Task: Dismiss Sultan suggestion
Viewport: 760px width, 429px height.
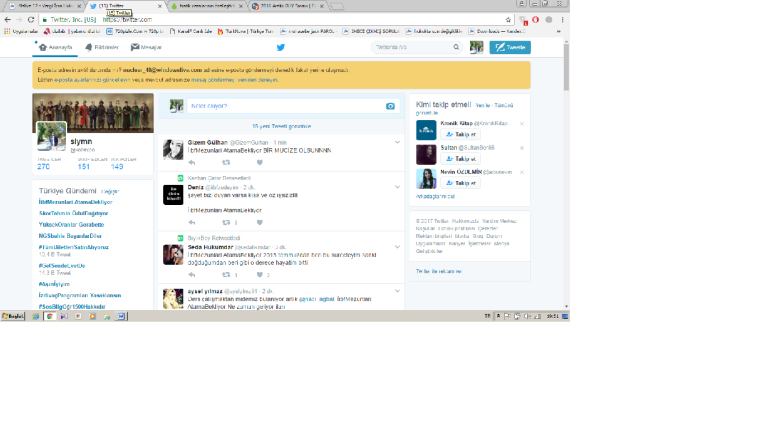Action: tap(522, 148)
